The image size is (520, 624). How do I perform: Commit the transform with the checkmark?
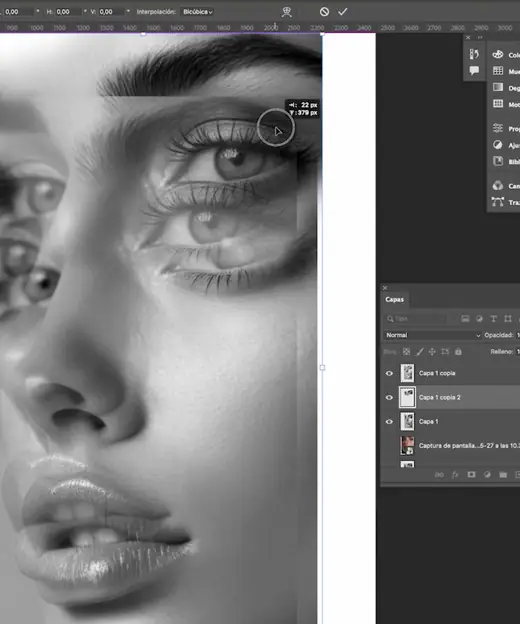click(343, 12)
